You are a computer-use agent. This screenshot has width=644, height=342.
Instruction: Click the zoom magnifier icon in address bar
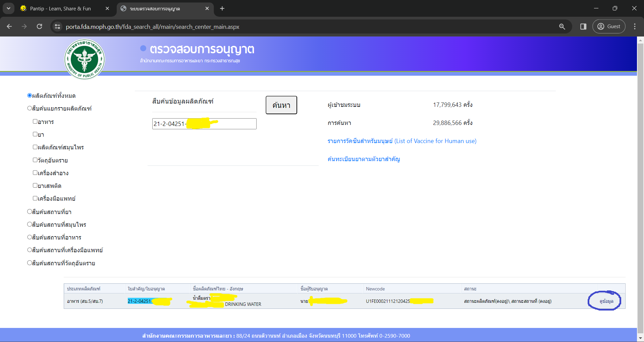pos(562,26)
